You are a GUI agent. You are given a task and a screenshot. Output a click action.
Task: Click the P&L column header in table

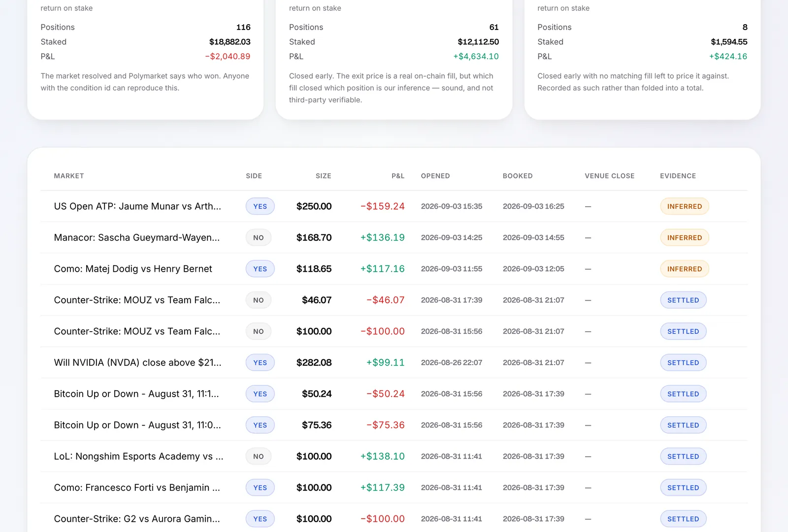coord(398,176)
